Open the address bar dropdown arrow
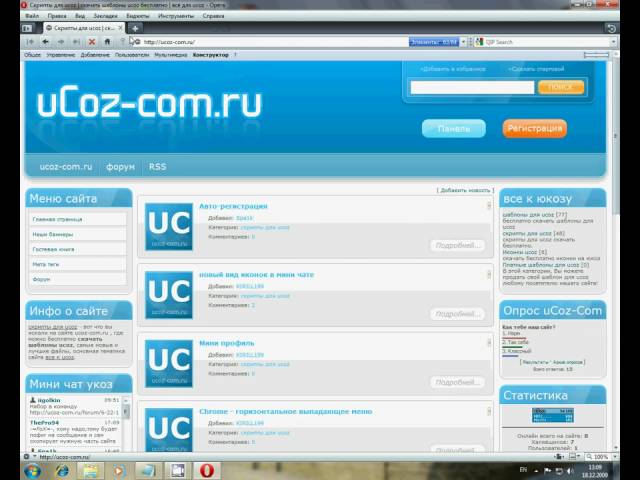640x480 pixels. point(463,42)
